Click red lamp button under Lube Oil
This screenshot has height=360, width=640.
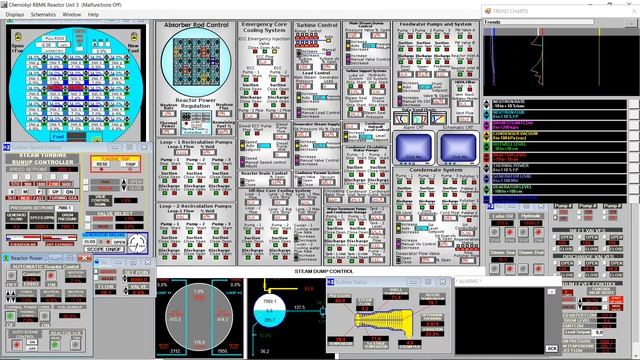click(509, 232)
